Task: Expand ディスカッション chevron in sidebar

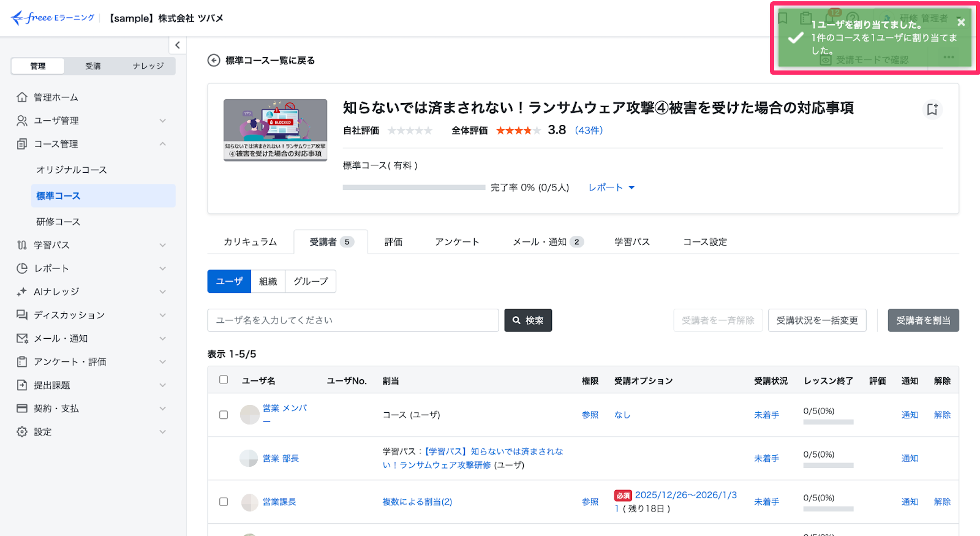Action: tap(163, 315)
